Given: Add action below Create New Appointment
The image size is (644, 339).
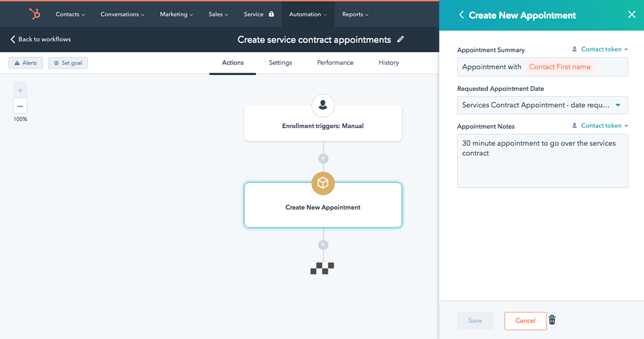Looking at the screenshot, I should pos(323,245).
